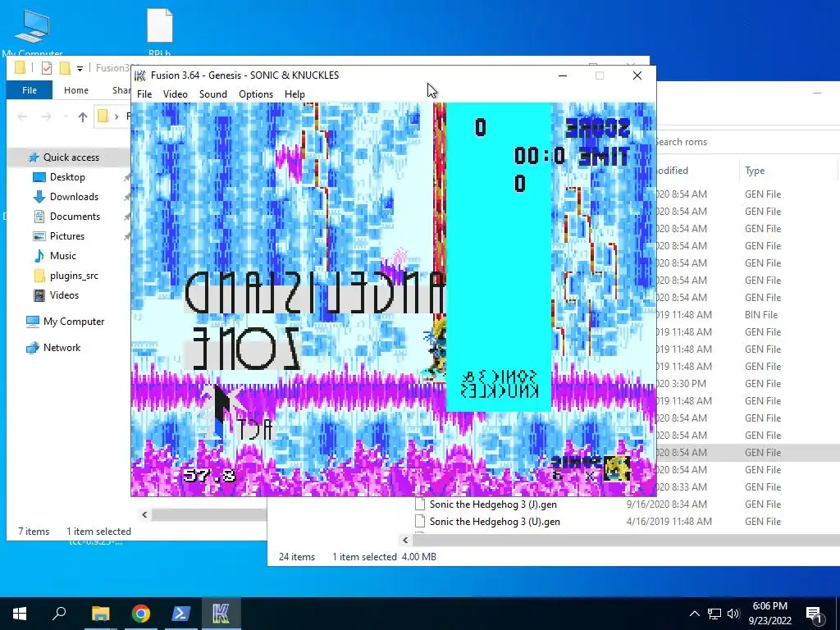Click the Videos filmstrip icon in sidebar

(39, 295)
